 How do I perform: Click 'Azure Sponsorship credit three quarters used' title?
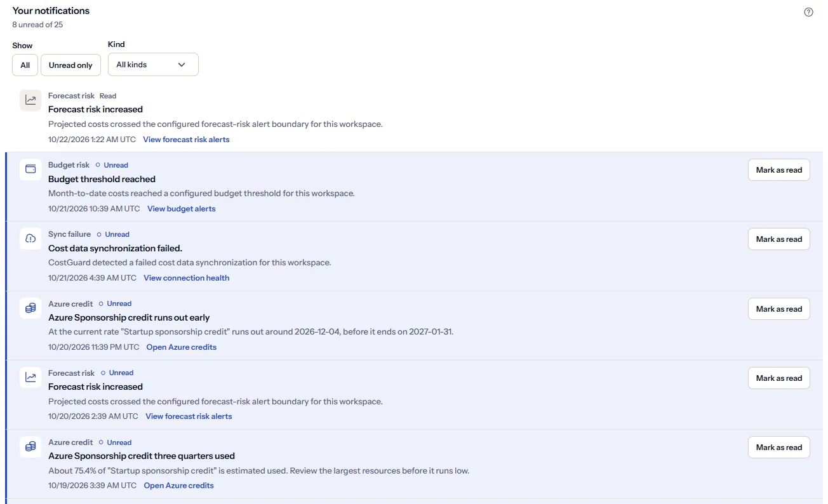[x=142, y=456]
